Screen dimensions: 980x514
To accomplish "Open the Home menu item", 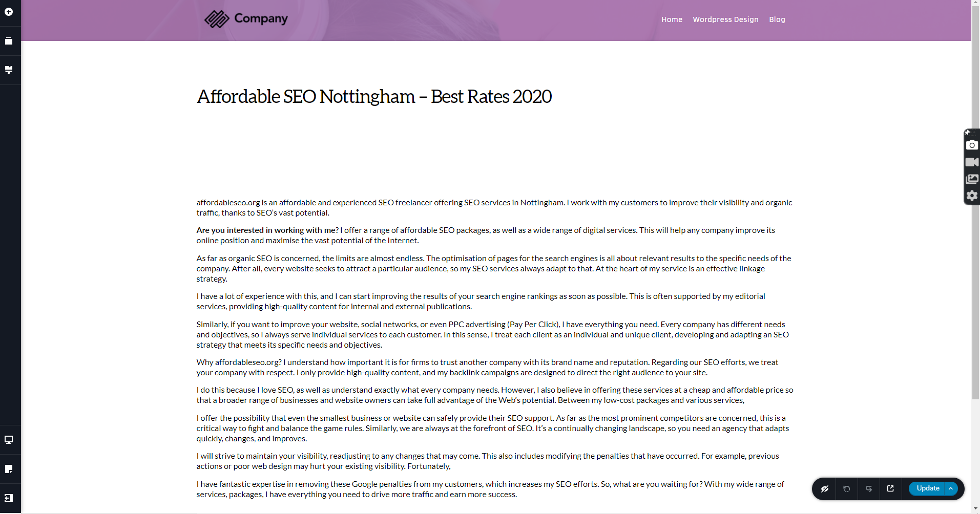I will [672, 19].
